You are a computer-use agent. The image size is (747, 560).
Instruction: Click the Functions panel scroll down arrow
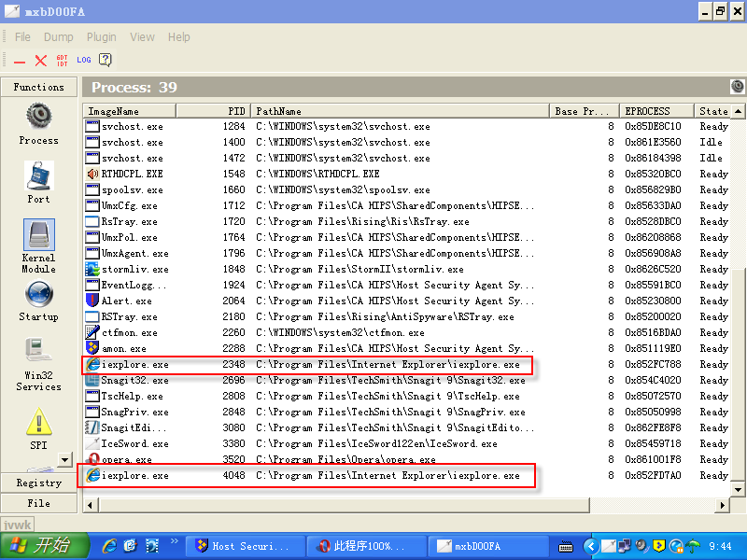(64, 459)
